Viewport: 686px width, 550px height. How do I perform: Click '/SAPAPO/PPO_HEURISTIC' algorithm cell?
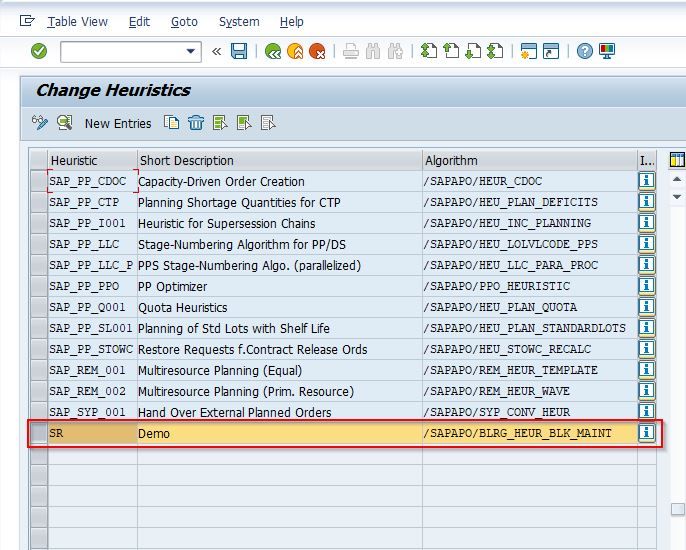click(x=530, y=286)
